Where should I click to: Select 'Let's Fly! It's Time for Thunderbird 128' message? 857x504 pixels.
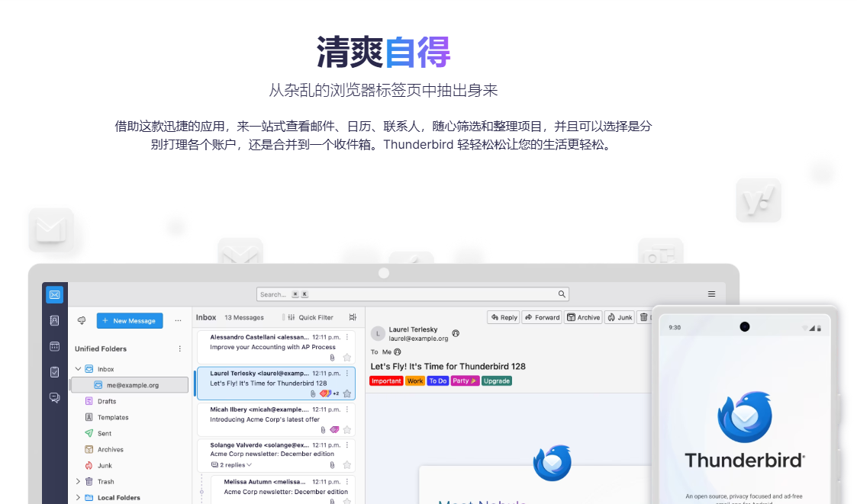click(276, 384)
